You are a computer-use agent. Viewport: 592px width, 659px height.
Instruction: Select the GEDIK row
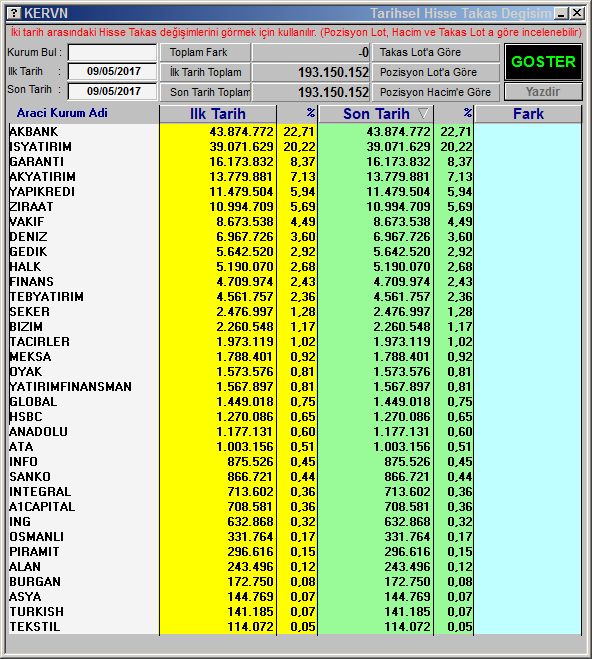(295, 252)
